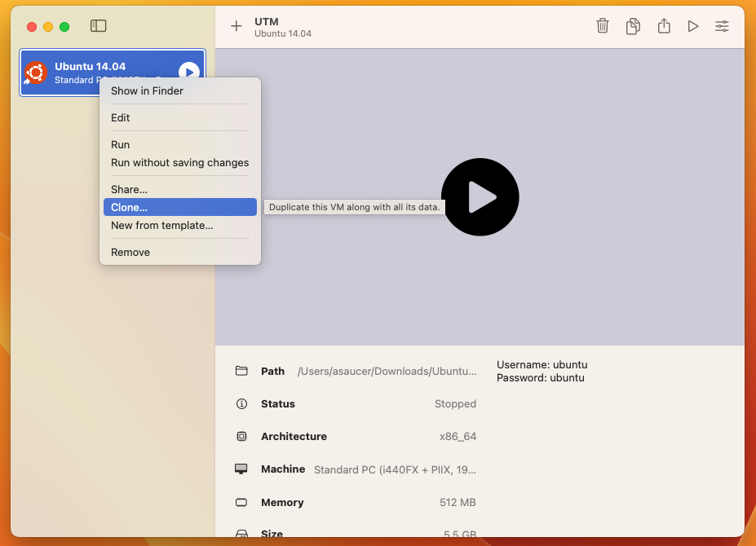This screenshot has height=546, width=756.
Task: Click the VM Path value
Action: pyautogui.click(x=387, y=372)
